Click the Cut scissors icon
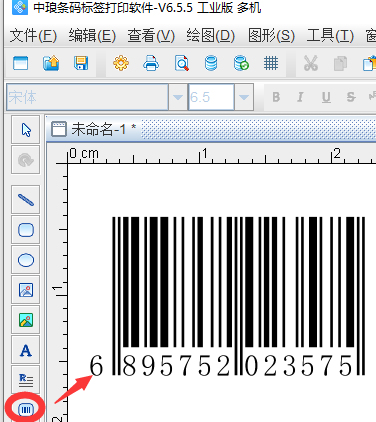Screen dimensions: 376x422 click(x=311, y=63)
